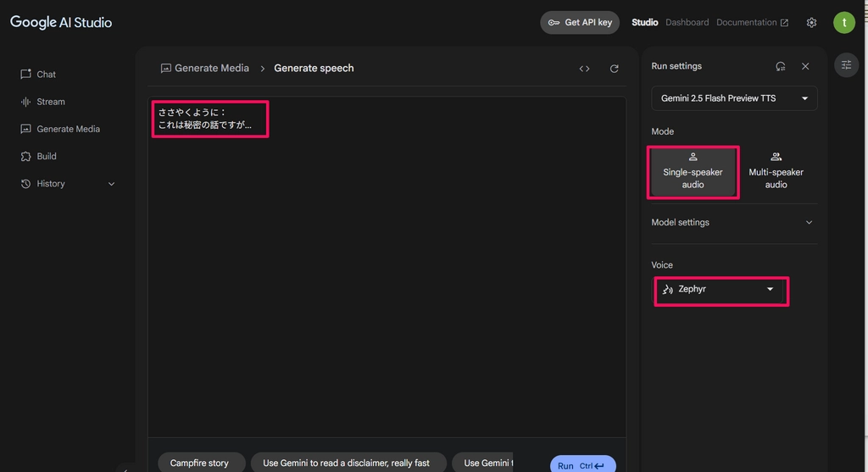Click the Generate speech breadcrumb title
Image resolution: width=868 pixels, height=472 pixels.
[314, 68]
